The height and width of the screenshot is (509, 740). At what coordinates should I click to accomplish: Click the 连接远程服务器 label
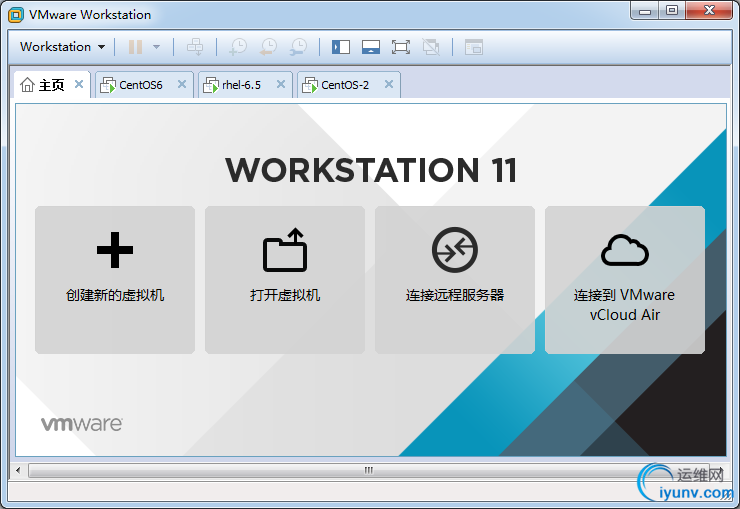click(455, 295)
